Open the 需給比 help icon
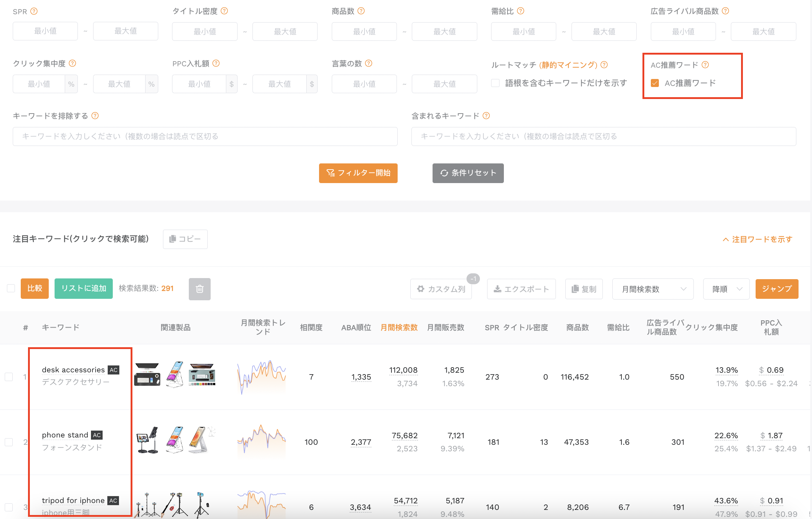This screenshot has height=519, width=812. pos(521,11)
